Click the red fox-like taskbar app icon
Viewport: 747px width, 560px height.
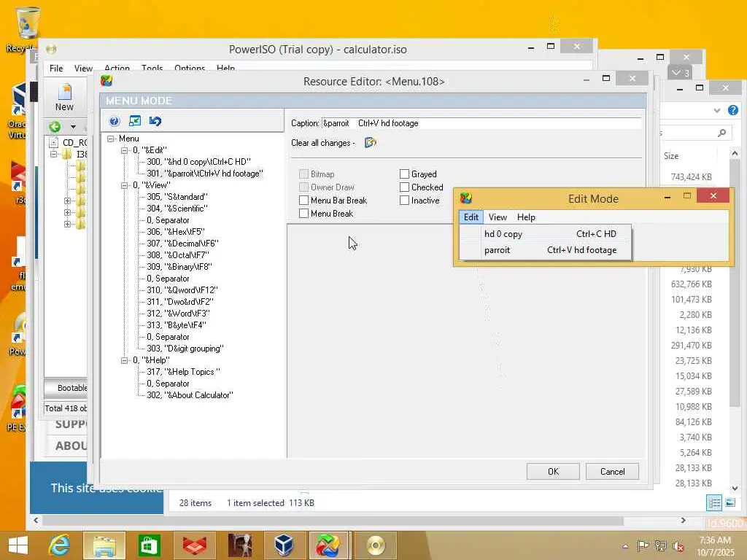click(x=194, y=545)
